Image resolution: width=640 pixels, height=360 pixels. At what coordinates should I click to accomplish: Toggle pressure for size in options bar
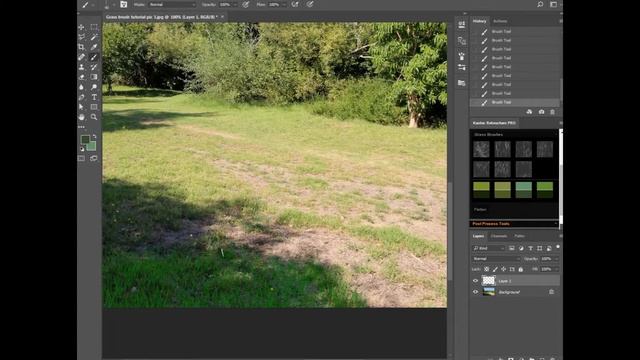310,4
